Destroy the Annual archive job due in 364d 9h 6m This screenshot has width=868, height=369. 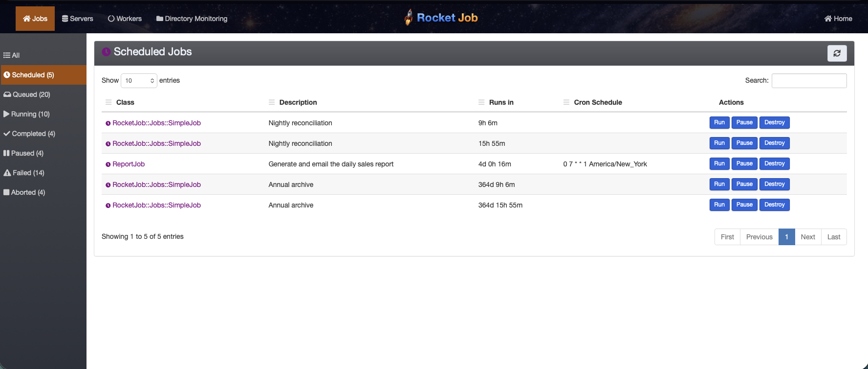775,184
